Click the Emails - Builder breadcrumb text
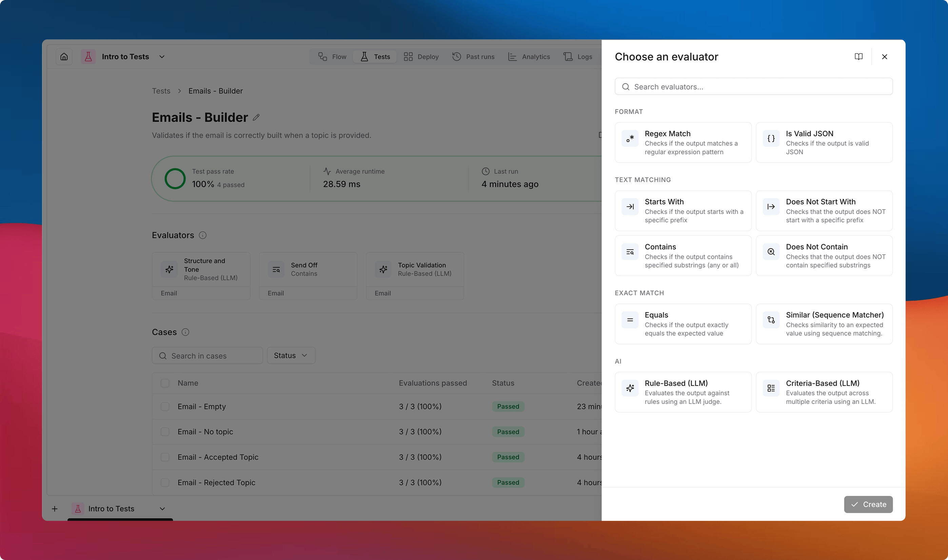 coord(216,91)
